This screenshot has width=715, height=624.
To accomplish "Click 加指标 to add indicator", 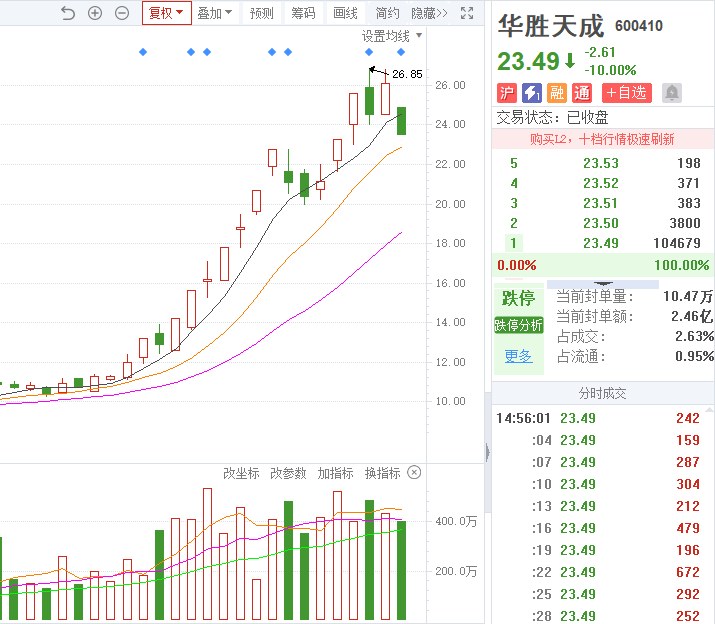I will (336, 473).
